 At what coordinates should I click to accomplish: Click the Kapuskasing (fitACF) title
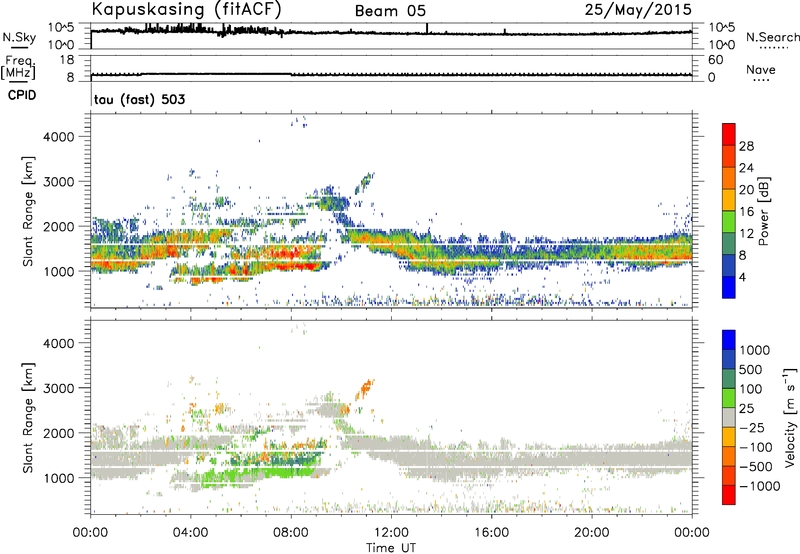pyautogui.click(x=186, y=9)
